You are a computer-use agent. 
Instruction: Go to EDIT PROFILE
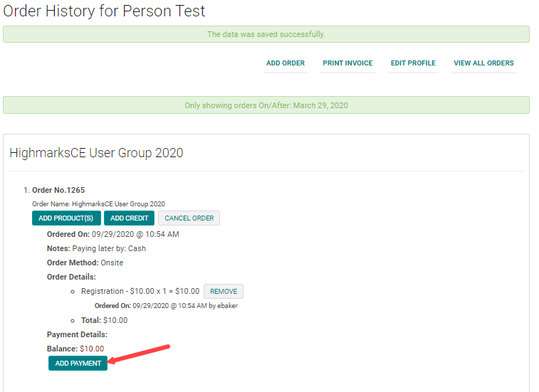point(413,63)
